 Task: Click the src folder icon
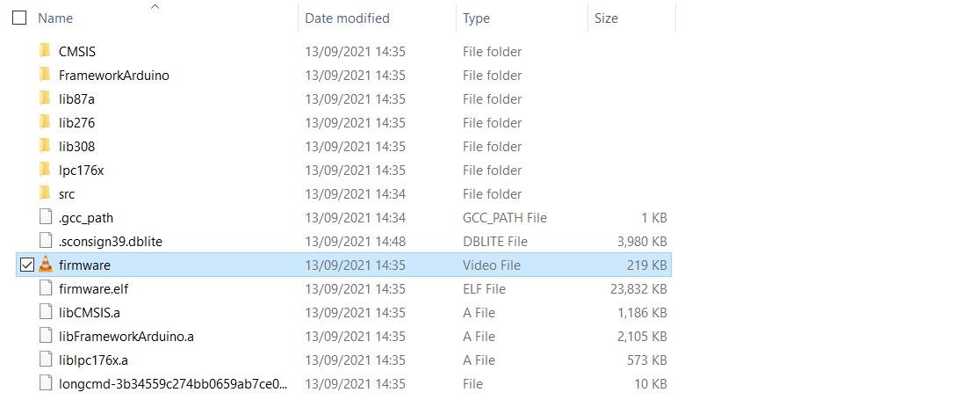coord(46,193)
